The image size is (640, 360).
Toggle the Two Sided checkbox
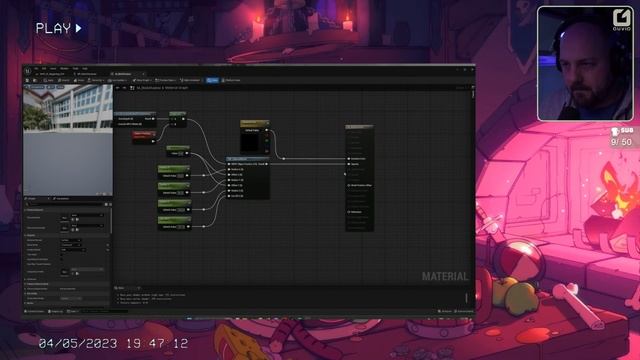[62, 255]
